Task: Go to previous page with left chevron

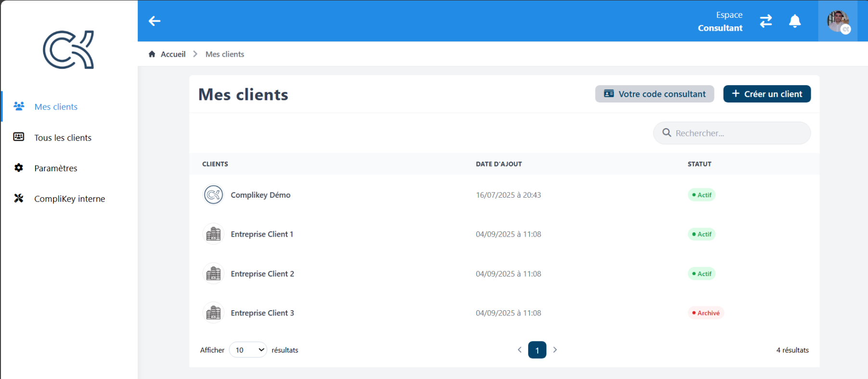Action: pos(519,350)
